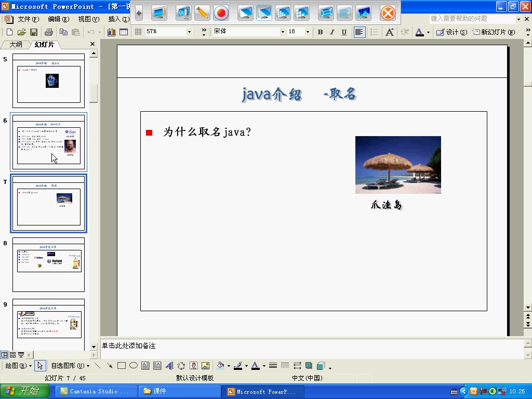Print the presentation
This screenshot has height=399, width=532.
point(49,32)
